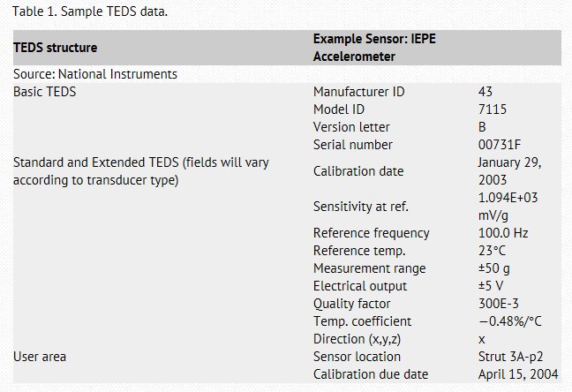
Task: Click the 'Quality factor' field name
Action: [351, 304]
